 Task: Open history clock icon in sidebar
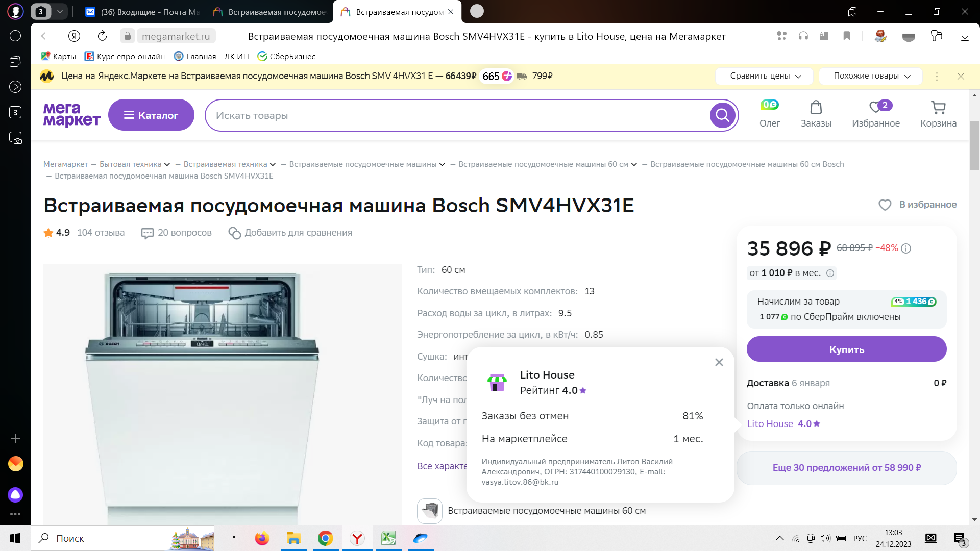click(x=15, y=36)
